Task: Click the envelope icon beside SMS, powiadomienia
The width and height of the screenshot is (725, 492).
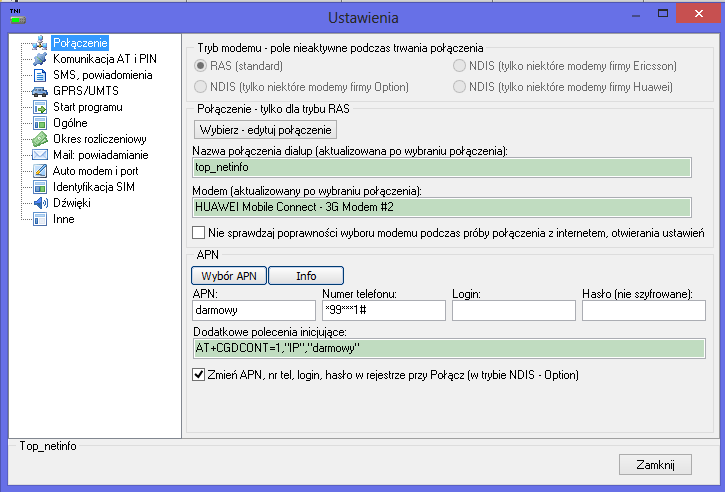Action: click(40, 75)
